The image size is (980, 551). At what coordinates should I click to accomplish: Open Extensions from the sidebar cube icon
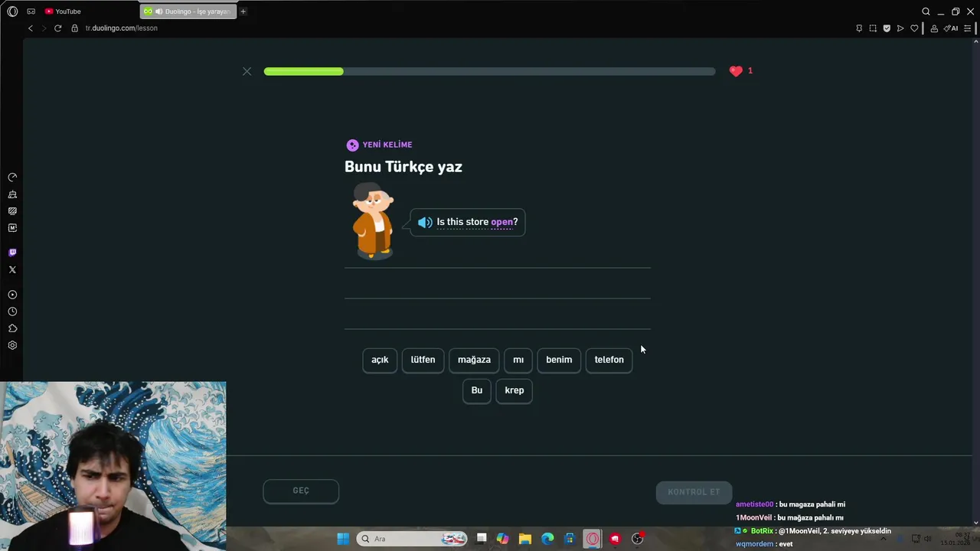click(x=12, y=328)
